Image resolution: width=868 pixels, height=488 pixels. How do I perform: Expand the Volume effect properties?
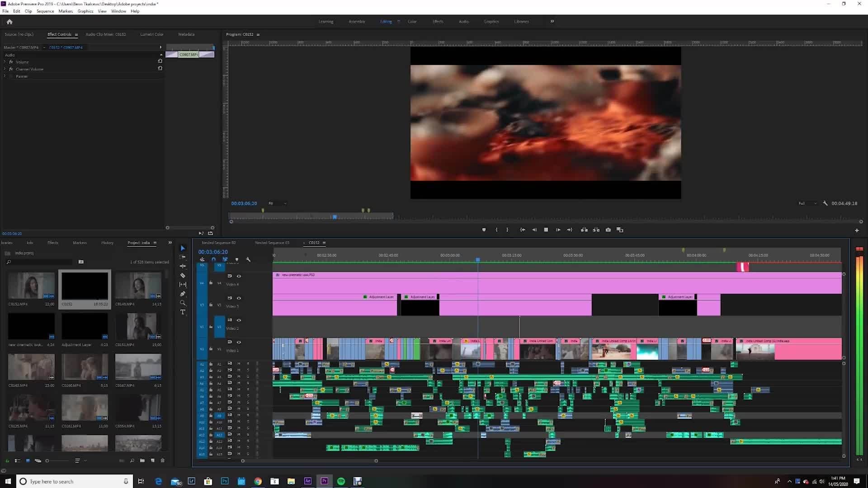coord(5,62)
